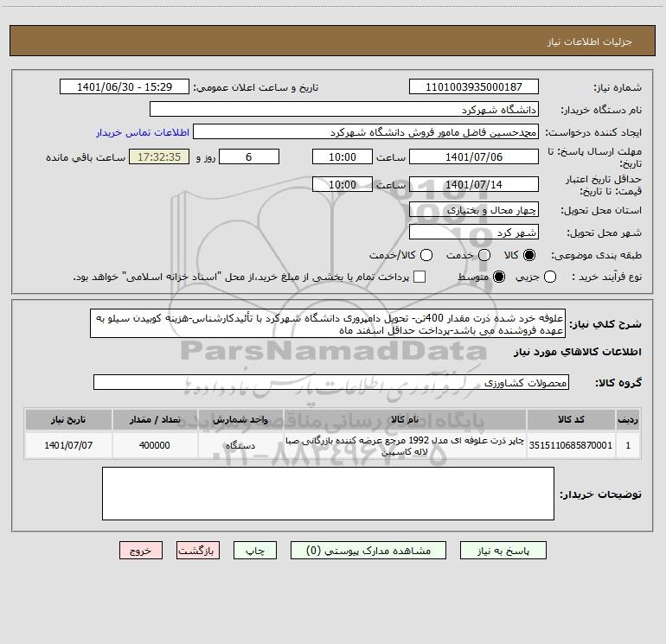Click the empty توضیحات خریدار text area
The height and width of the screenshot is (644, 666).
pos(328,494)
